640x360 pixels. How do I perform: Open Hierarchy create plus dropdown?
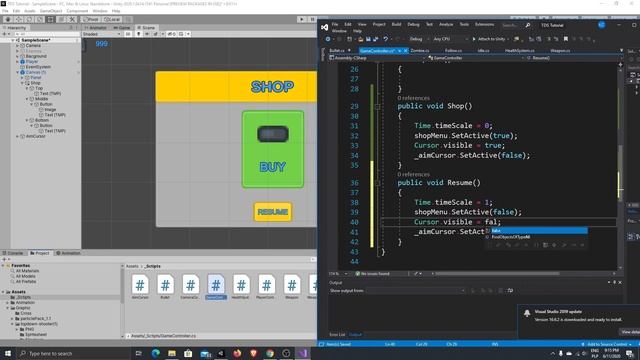(x=5, y=34)
